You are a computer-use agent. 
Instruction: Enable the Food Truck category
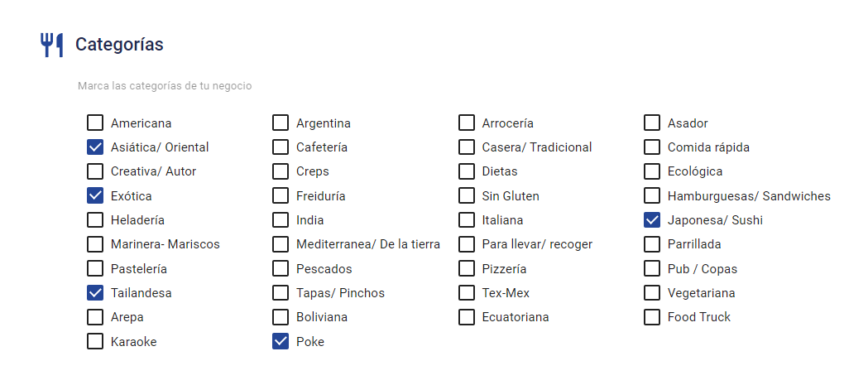point(652,317)
